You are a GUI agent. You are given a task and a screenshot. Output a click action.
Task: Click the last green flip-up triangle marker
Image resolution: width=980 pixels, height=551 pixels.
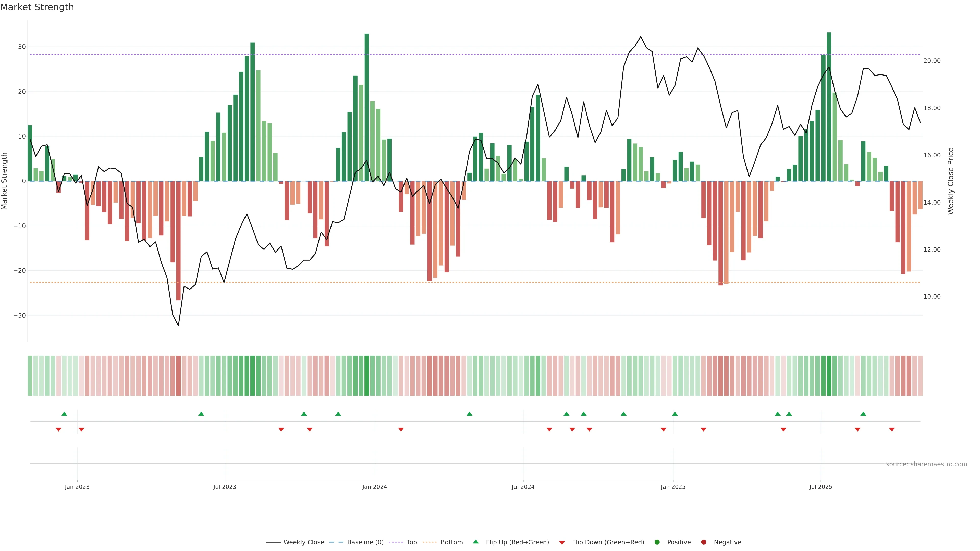(x=863, y=414)
